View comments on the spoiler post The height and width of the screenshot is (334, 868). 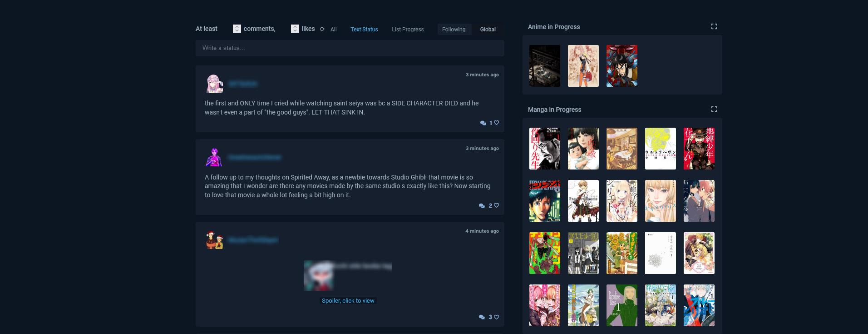pos(482,317)
